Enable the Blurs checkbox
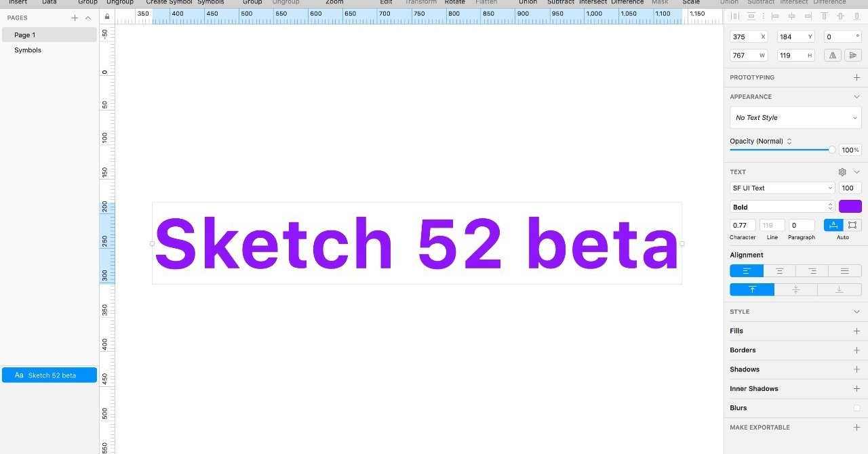868x454 pixels. [x=856, y=408]
